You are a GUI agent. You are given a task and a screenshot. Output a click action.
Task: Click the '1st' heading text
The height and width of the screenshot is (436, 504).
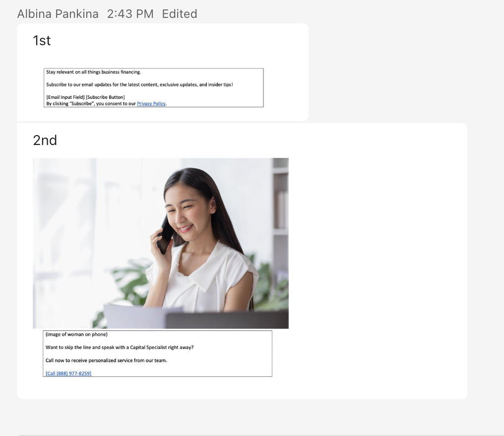click(x=42, y=41)
